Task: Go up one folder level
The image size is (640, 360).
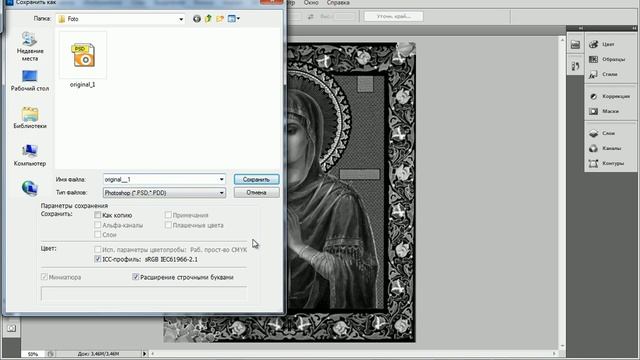Action: tap(208, 19)
